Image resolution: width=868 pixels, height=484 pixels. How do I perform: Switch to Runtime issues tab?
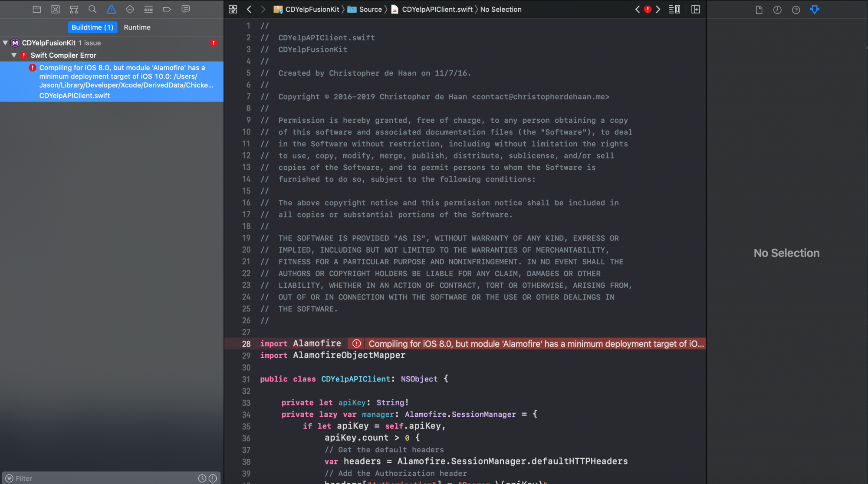(x=137, y=27)
